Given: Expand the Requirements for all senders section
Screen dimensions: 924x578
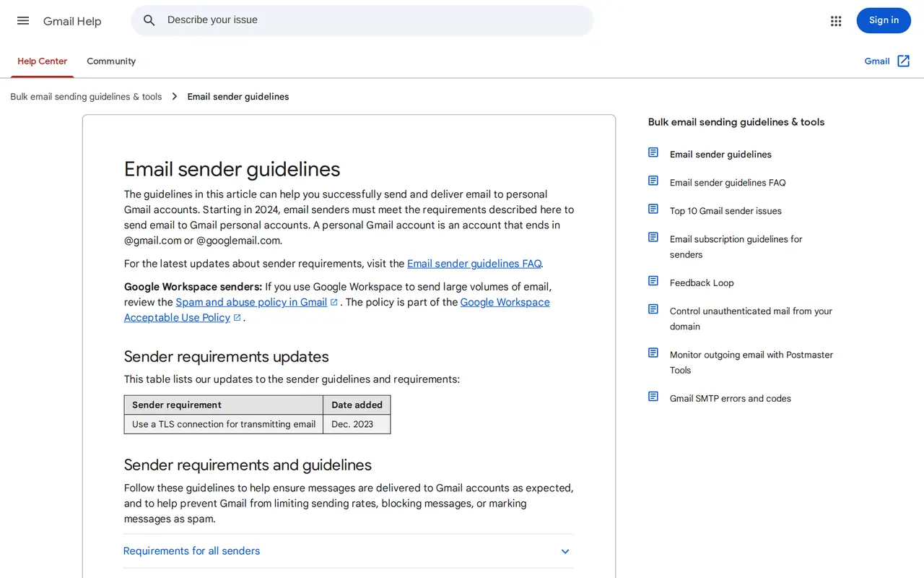Looking at the screenshot, I should point(348,551).
